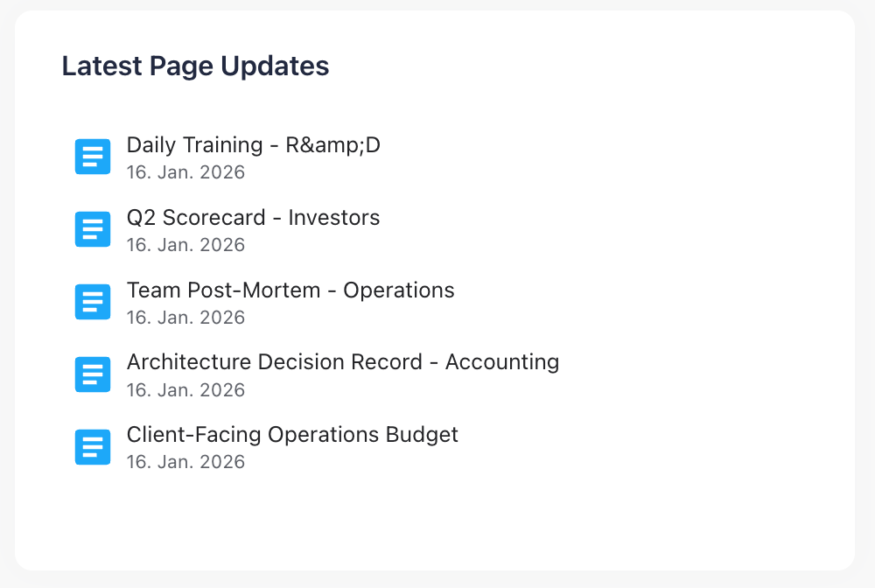Screen dimensions: 875x588
Task: Select the page icon for Team Post-Mortem - Operations
Action: click(93, 302)
